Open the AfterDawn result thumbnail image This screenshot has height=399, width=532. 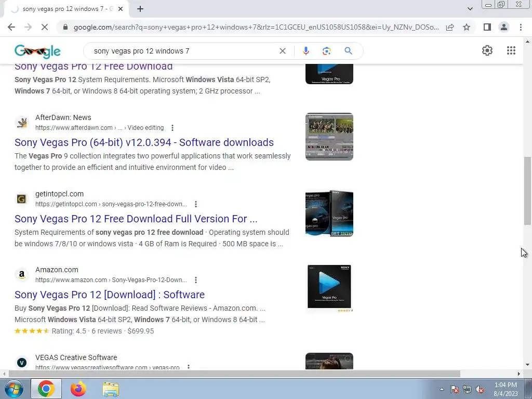[329, 137]
